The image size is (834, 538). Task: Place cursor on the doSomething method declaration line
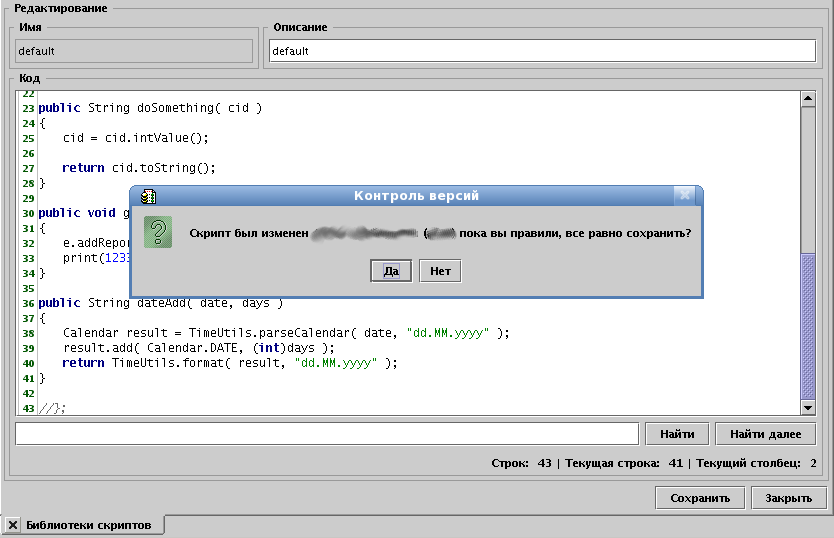(x=150, y=108)
